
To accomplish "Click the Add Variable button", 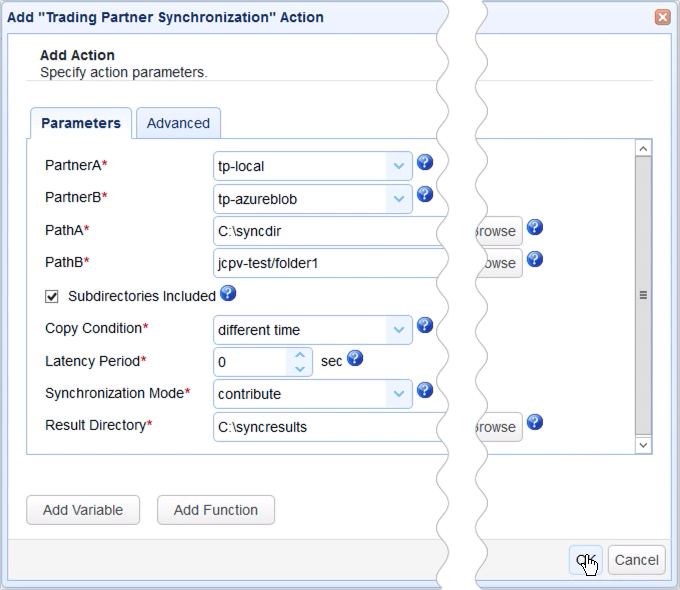I will pos(83,510).
